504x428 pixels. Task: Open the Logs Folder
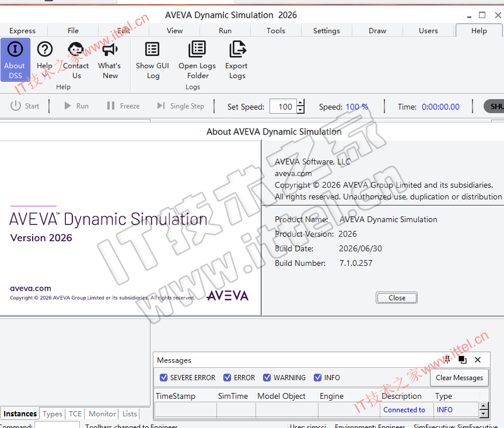pos(197,61)
